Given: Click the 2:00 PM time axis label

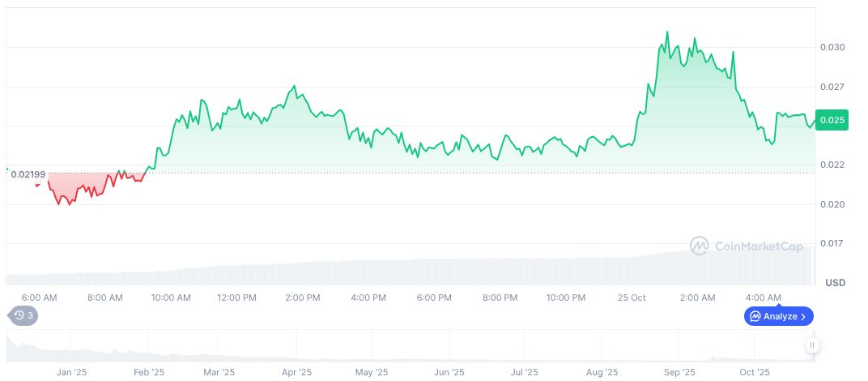Looking at the screenshot, I should tap(303, 298).
